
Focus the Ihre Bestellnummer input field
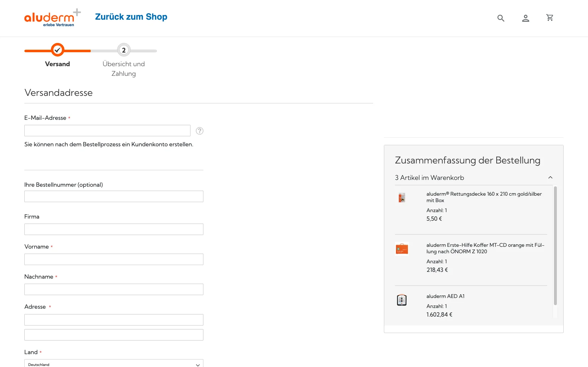[x=114, y=196]
